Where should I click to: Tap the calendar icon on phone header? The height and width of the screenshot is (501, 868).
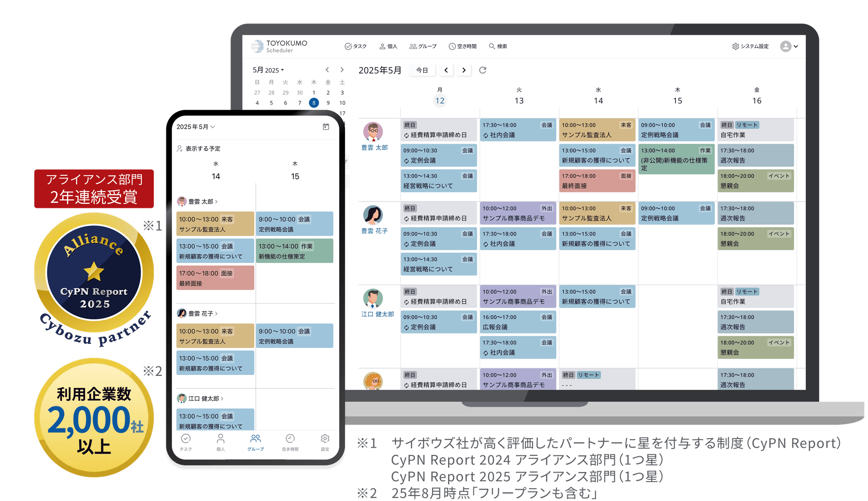pyautogui.click(x=326, y=127)
